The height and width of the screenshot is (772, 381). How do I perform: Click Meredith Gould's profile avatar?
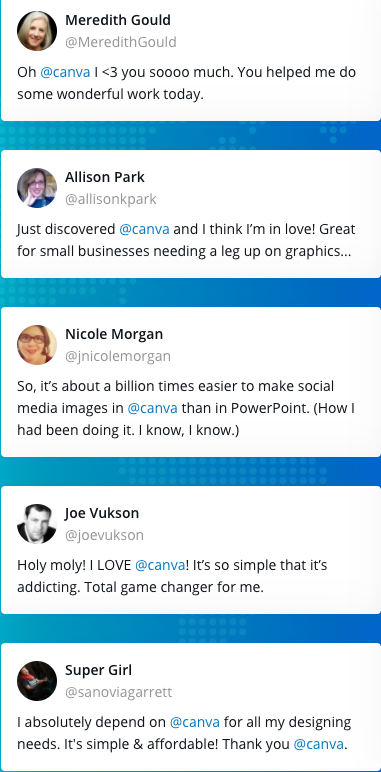[x=37, y=31]
